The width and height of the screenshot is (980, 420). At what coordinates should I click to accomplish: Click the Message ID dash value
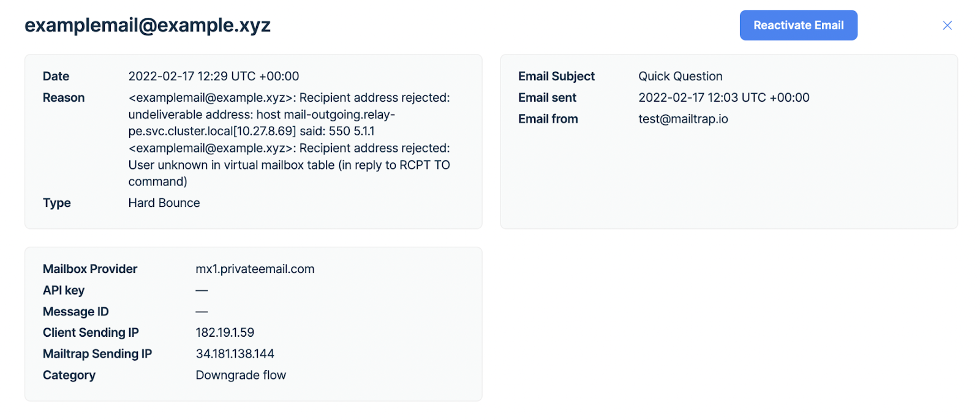[x=202, y=312]
